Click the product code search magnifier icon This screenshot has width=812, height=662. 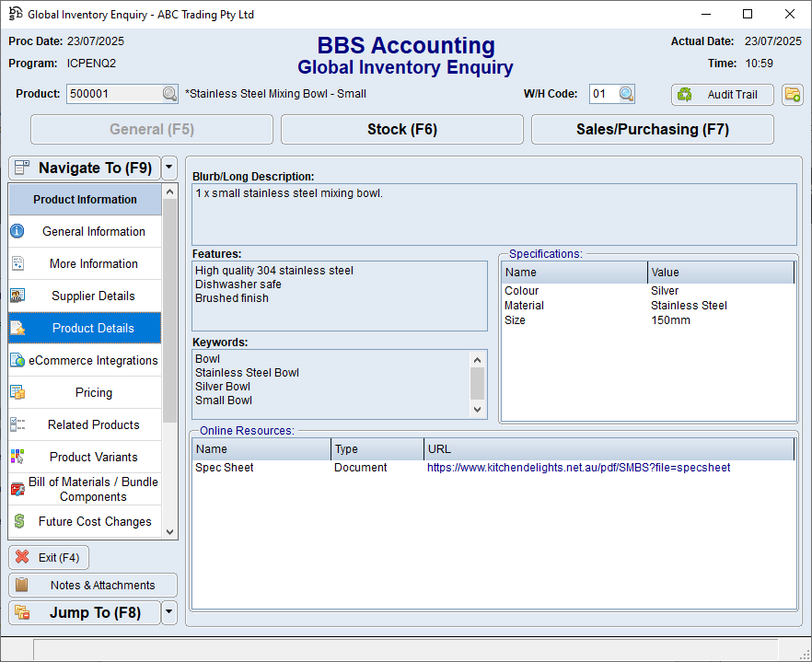tap(169, 94)
